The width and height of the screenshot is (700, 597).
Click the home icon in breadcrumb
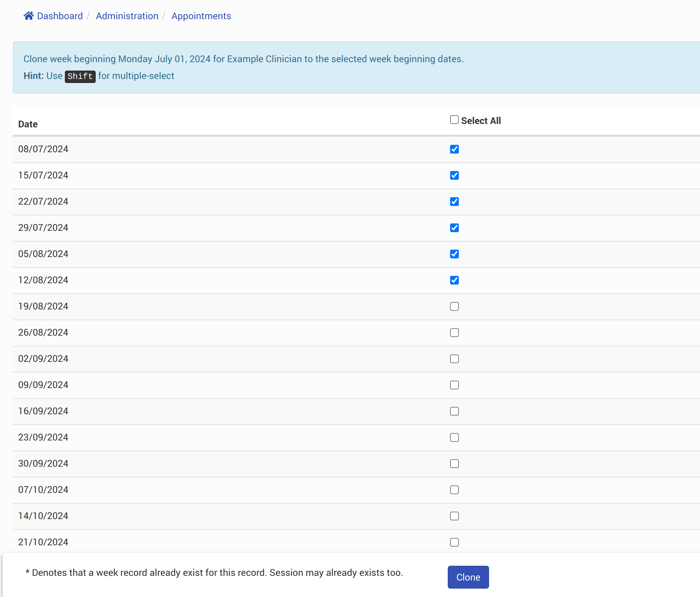(x=29, y=16)
